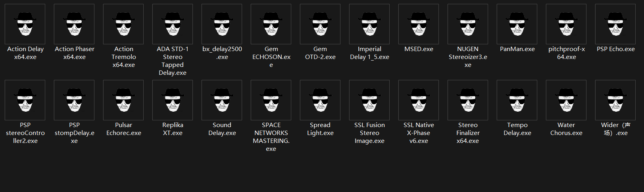
Task: Select the Tempo Delay.exe thumbnail
Action: point(517,100)
